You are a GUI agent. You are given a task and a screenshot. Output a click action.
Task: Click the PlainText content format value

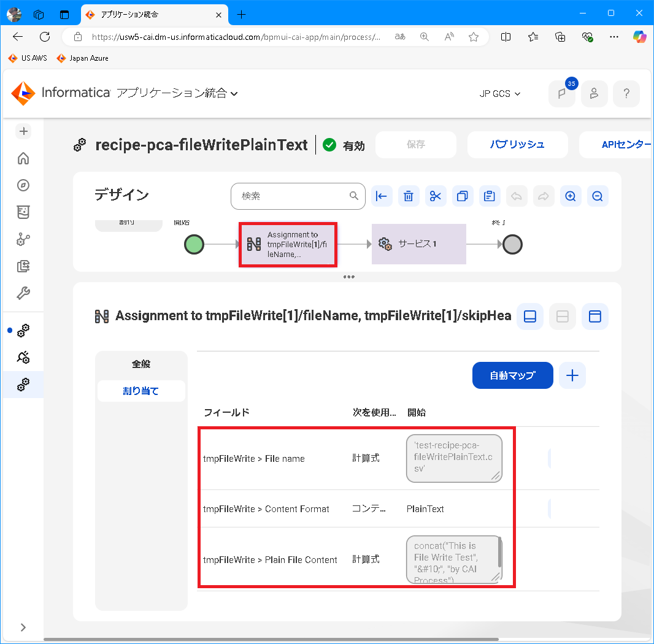pos(425,509)
